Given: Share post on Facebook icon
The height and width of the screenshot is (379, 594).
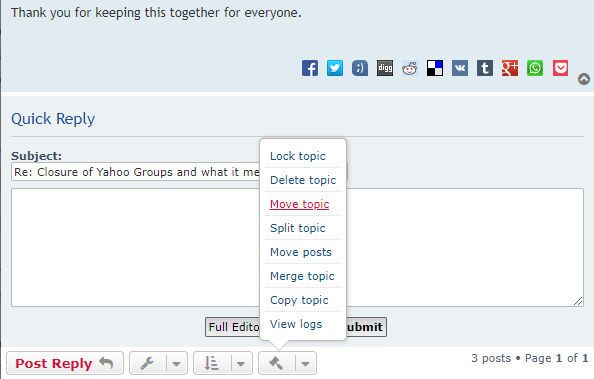Looking at the screenshot, I should point(310,68).
